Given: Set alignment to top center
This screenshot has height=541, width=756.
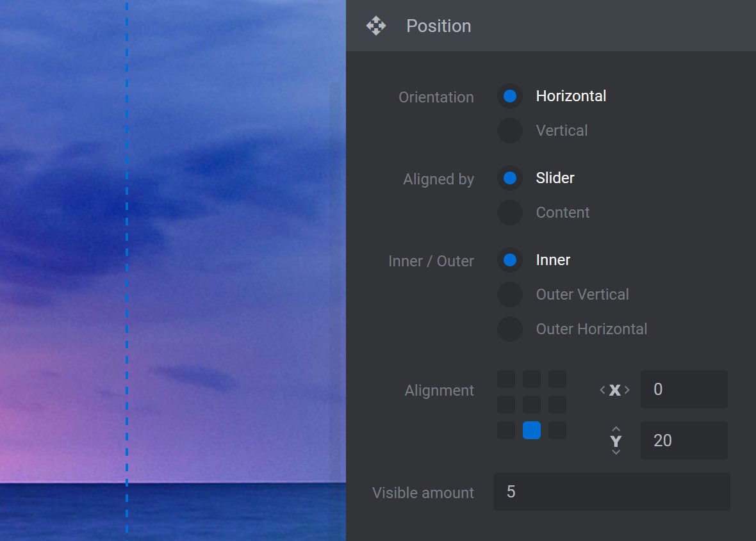Looking at the screenshot, I should 531,379.
